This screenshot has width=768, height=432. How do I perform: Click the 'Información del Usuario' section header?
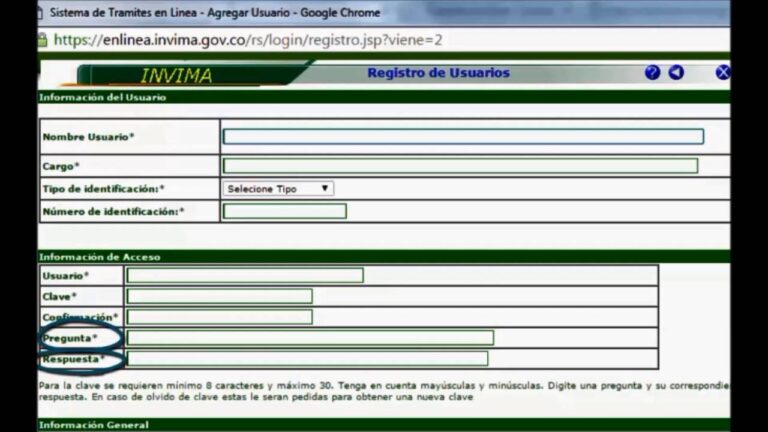[103, 97]
